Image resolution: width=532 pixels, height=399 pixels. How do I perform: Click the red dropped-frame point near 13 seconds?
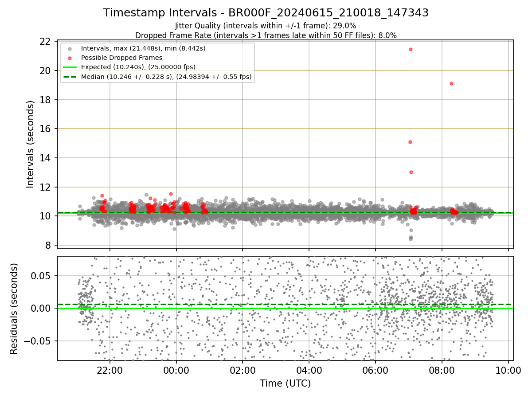point(411,172)
